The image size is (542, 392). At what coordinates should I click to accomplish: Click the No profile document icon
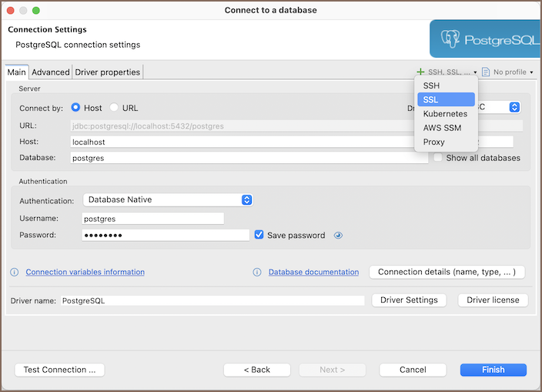[486, 72]
